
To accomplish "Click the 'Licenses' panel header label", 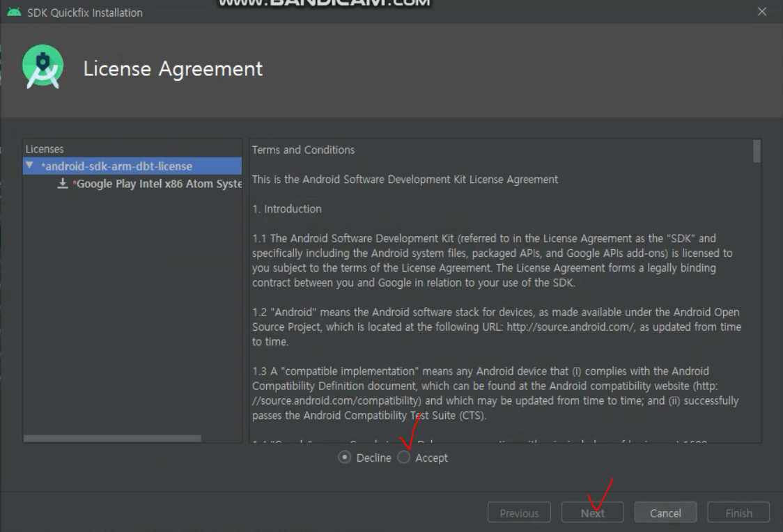I will (x=45, y=149).
